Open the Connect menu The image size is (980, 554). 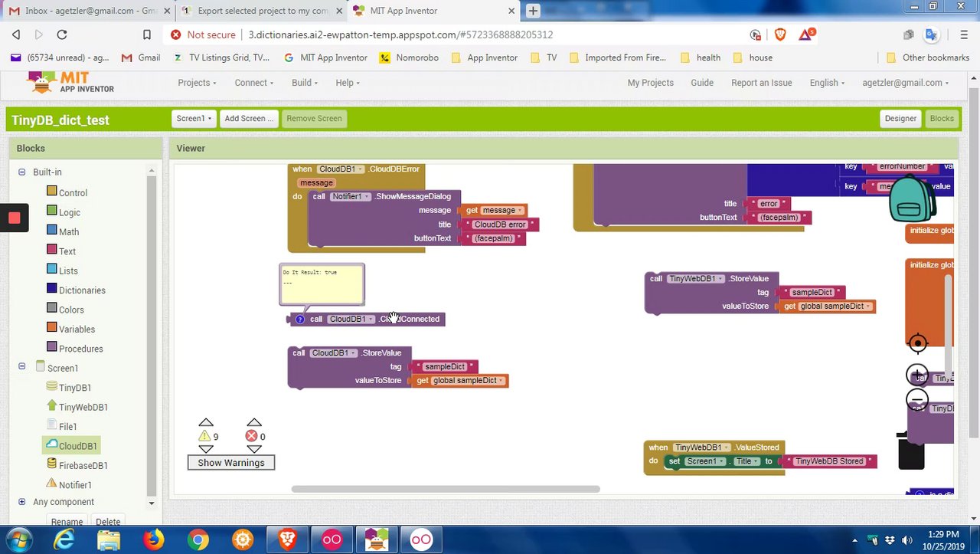click(x=254, y=83)
